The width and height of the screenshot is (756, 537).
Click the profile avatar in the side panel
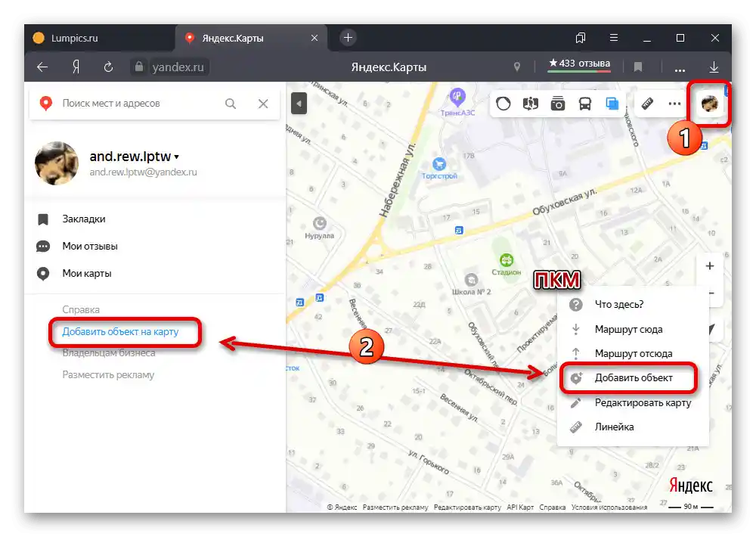point(57,163)
